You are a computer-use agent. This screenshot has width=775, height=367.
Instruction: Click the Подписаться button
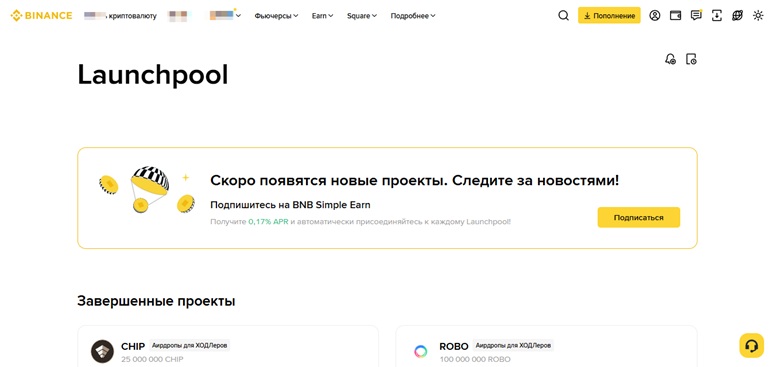pyautogui.click(x=639, y=217)
